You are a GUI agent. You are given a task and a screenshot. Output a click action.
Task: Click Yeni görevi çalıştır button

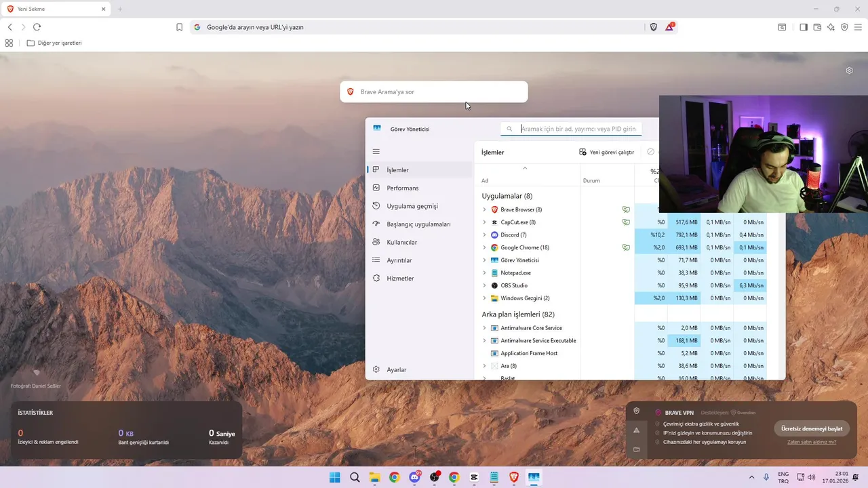606,152
